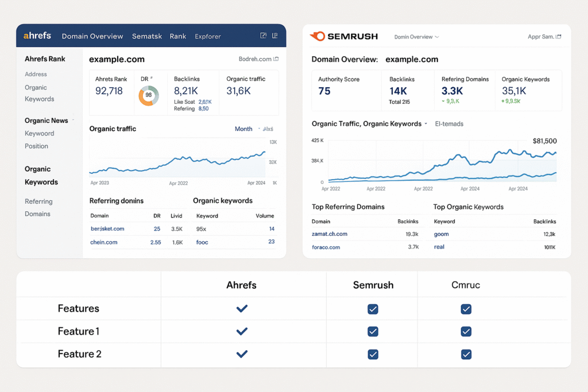The height and width of the screenshot is (392, 588).
Task: Click the 2,63K Like Soat value
Action: [205, 102]
